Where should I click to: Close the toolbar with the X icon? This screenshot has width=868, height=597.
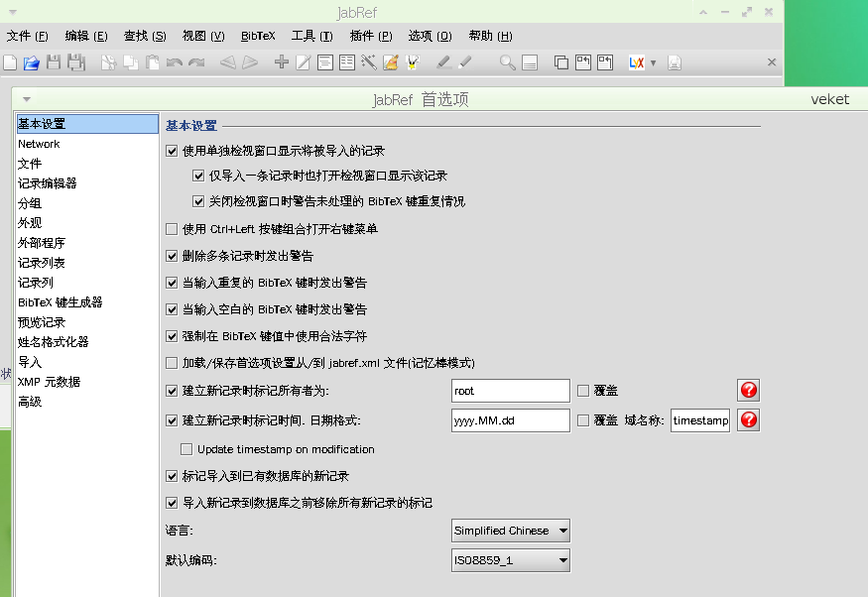[x=772, y=62]
